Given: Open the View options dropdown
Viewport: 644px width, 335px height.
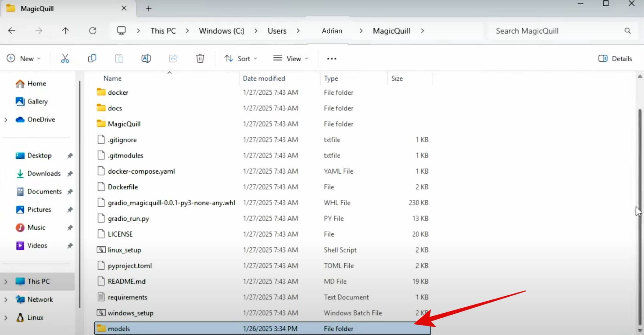Looking at the screenshot, I should [x=290, y=58].
